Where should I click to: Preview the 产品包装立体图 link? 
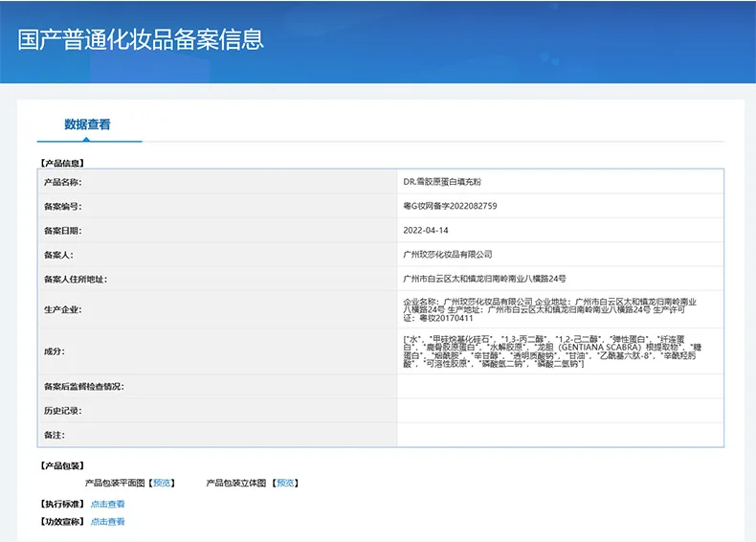tap(285, 483)
